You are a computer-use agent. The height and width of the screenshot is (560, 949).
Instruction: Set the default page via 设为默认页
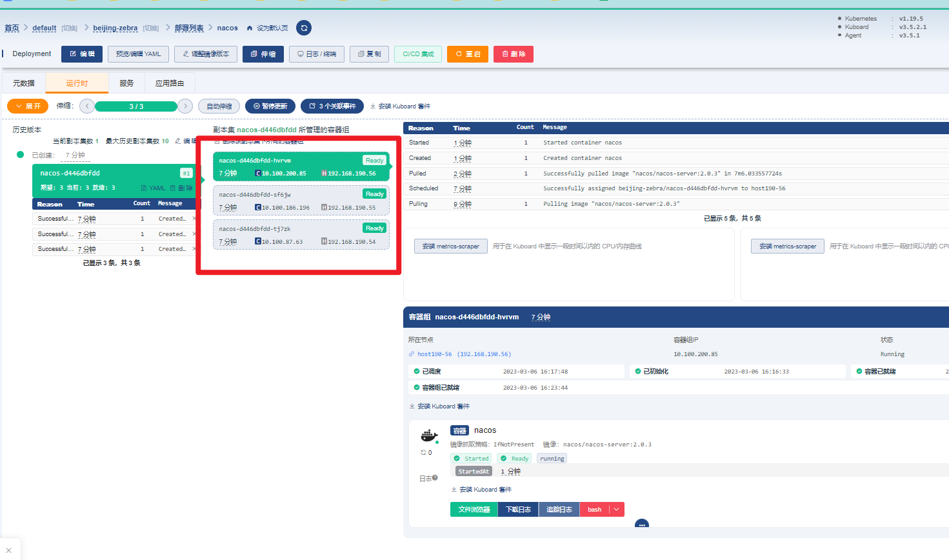coord(268,28)
